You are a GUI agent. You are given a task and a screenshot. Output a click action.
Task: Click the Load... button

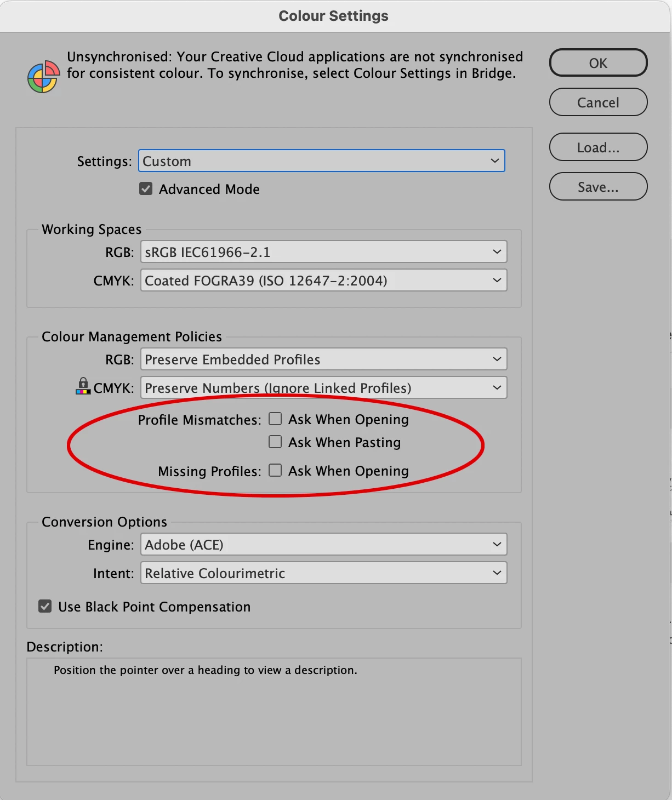(599, 147)
